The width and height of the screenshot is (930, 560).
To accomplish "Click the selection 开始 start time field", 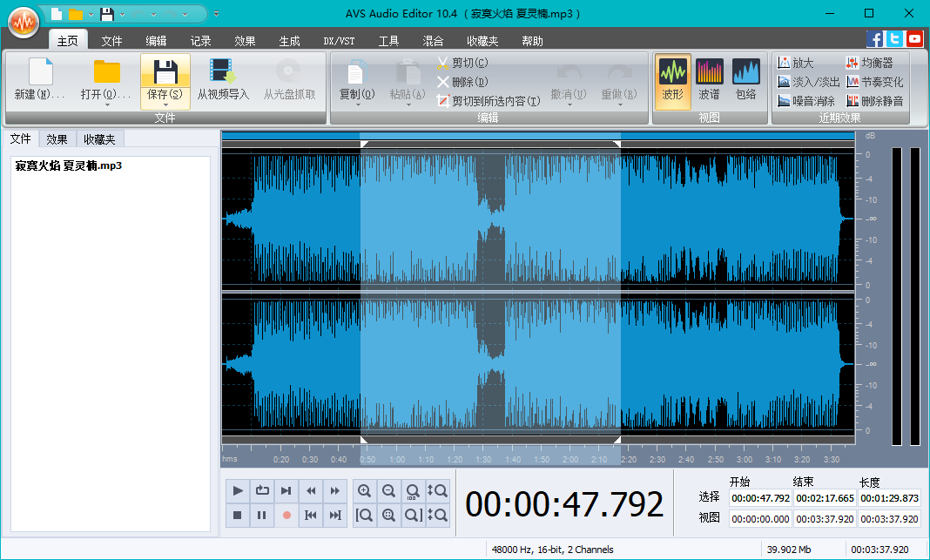I will (760, 498).
